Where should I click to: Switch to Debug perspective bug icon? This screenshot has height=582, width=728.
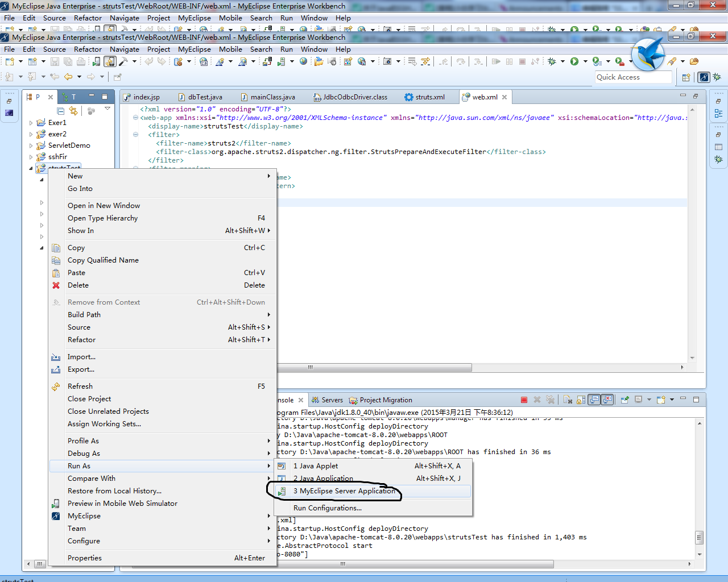[x=717, y=77]
